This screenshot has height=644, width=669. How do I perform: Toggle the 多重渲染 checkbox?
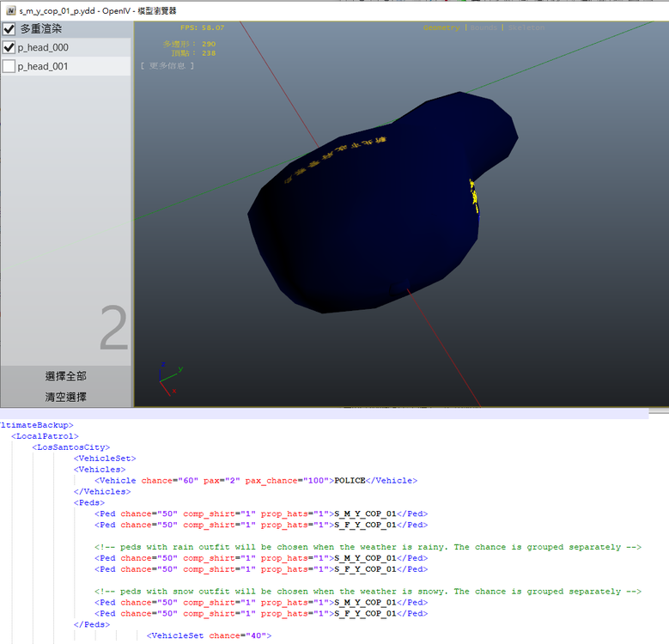click(x=9, y=29)
